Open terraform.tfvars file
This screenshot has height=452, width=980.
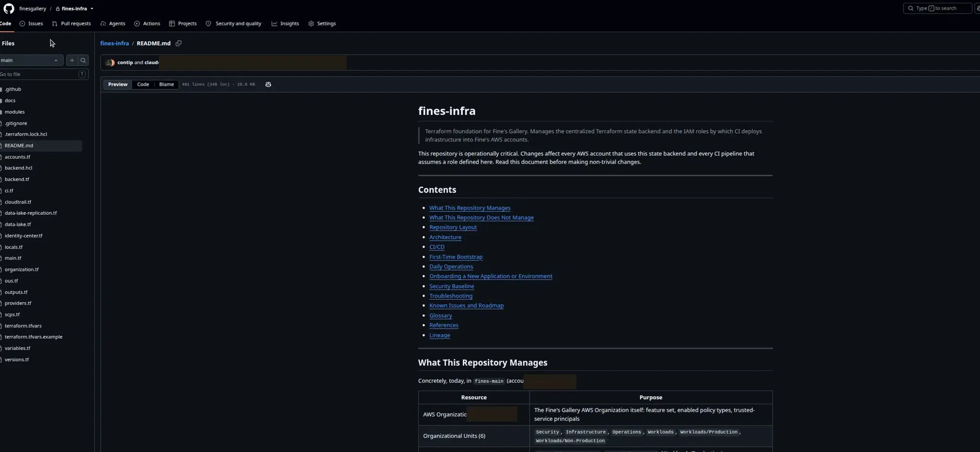pos(23,326)
